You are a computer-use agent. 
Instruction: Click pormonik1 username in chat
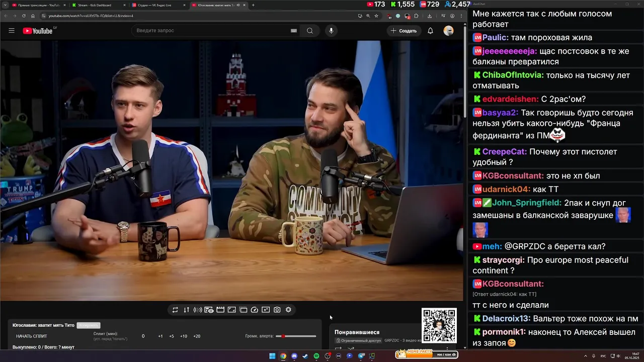[504, 332]
